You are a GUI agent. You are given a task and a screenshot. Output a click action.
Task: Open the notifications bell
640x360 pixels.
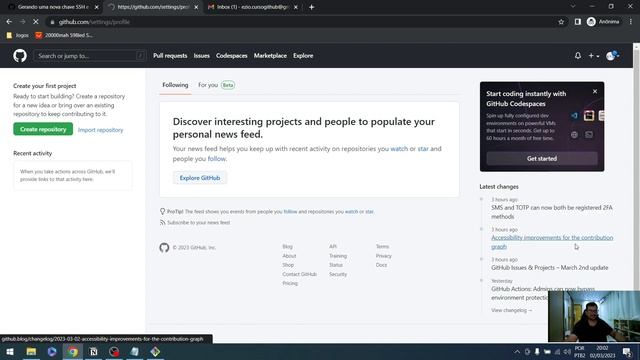coord(578,56)
